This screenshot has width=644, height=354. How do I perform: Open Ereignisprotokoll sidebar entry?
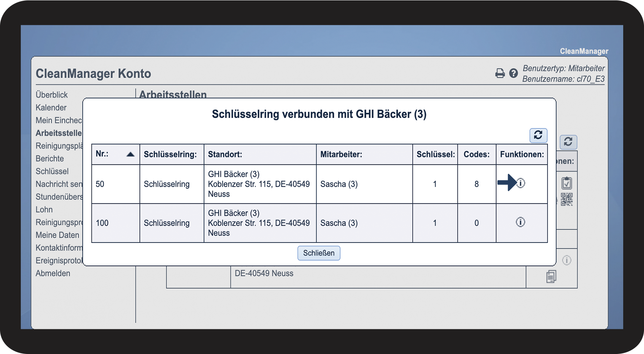[59, 261]
